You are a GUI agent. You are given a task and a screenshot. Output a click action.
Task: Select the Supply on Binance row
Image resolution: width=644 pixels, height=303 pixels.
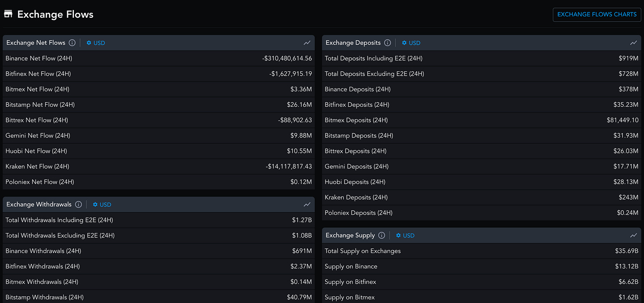tap(482, 267)
